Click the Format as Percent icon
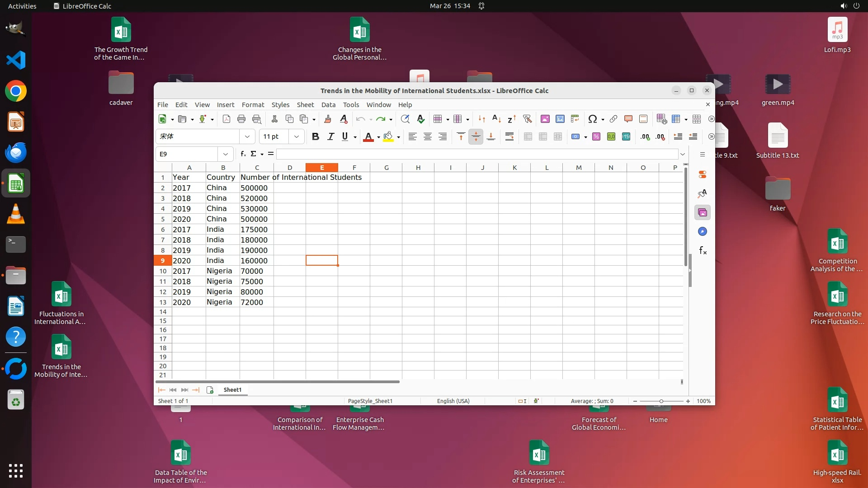Image resolution: width=868 pixels, height=488 pixels. pyautogui.click(x=596, y=136)
